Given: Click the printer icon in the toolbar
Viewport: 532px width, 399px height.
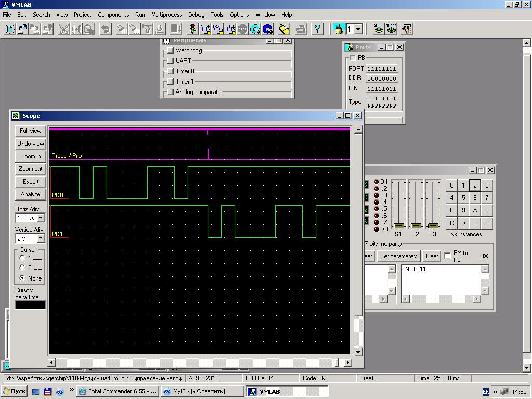Looking at the screenshot, I should click(x=301, y=29).
